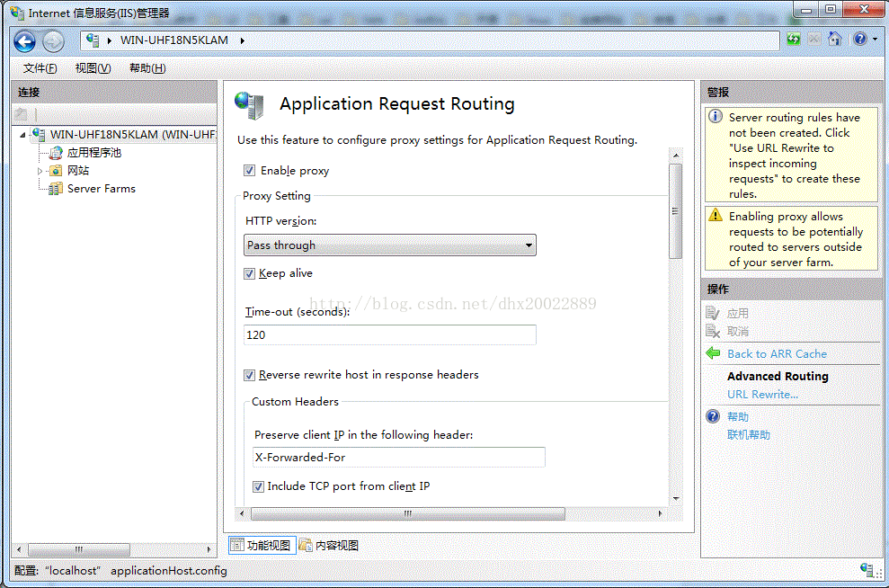
Task: Open the help question-mark icon in toolbar
Action: pos(860,40)
